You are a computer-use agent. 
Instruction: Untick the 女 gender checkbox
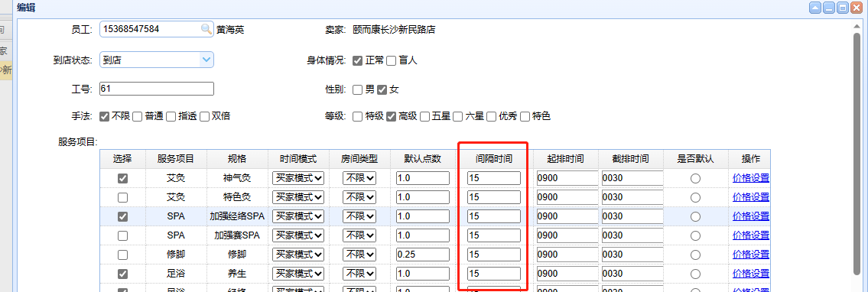[x=382, y=89]
